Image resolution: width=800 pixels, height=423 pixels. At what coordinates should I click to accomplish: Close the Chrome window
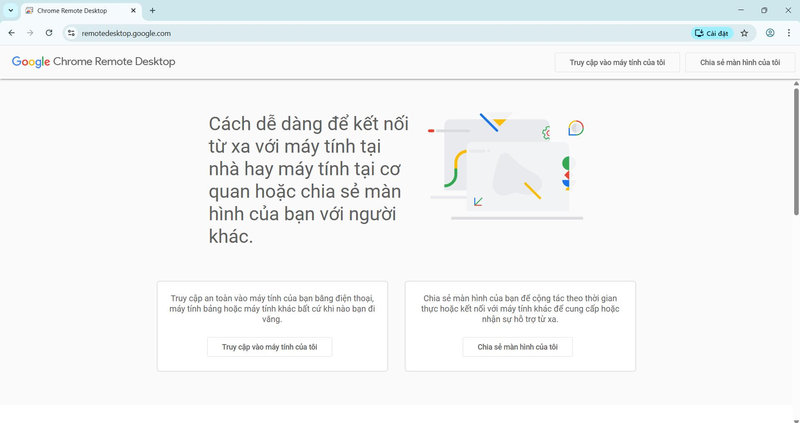[788, 10]
